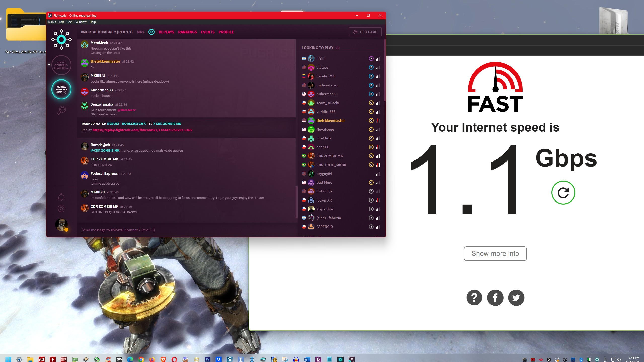This screenshot has width=644, height=362.
Task: Click Show more info on Fast.com
Action: click(495, 254)
